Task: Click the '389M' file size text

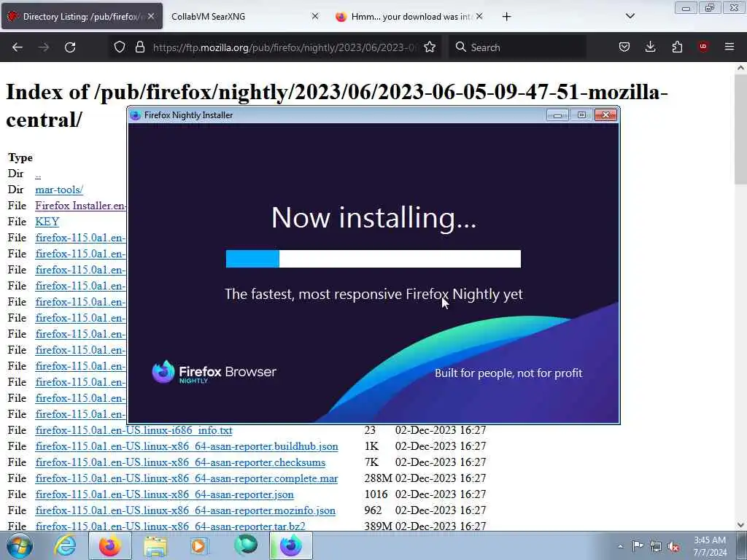Action: tap(379, 526)
